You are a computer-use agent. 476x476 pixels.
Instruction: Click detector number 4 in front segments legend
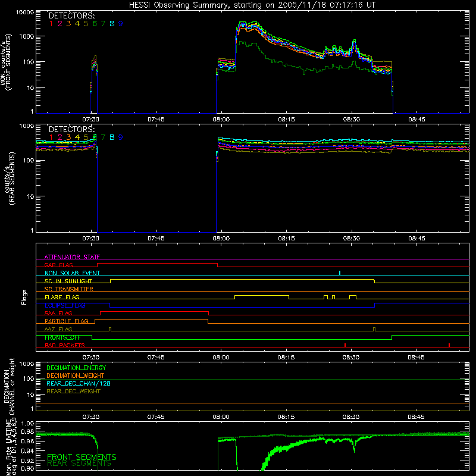77,24
